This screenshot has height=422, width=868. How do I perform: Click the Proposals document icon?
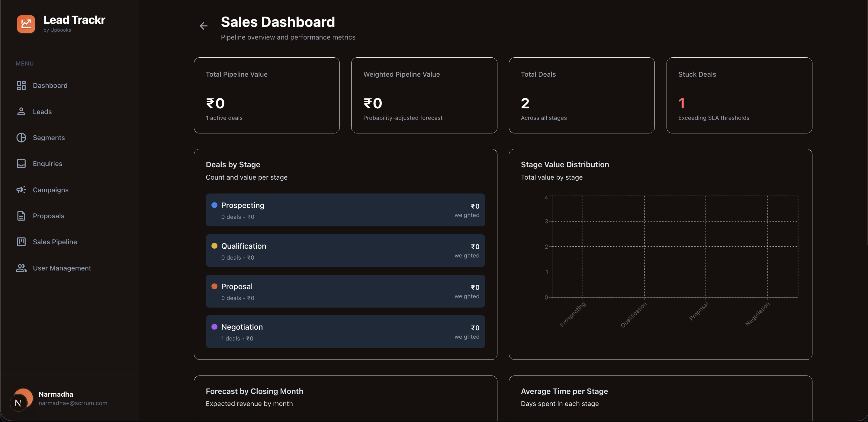(x=21, y=216)
